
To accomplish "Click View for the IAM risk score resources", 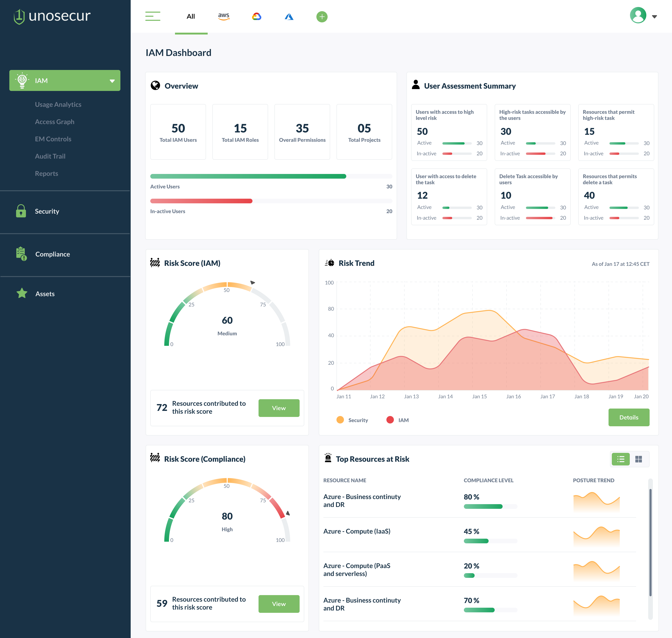I will tap(279, 408).
